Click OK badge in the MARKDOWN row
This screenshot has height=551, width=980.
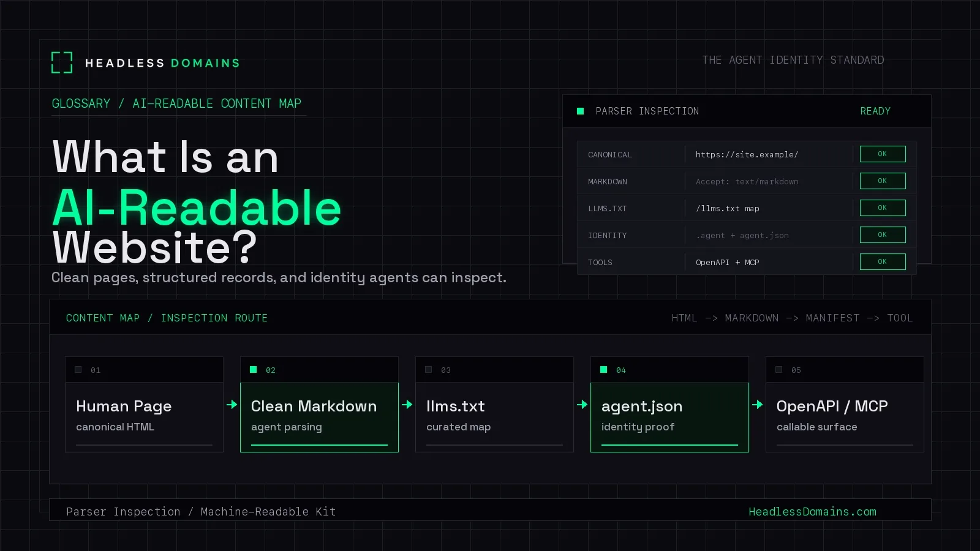[883, 181]
